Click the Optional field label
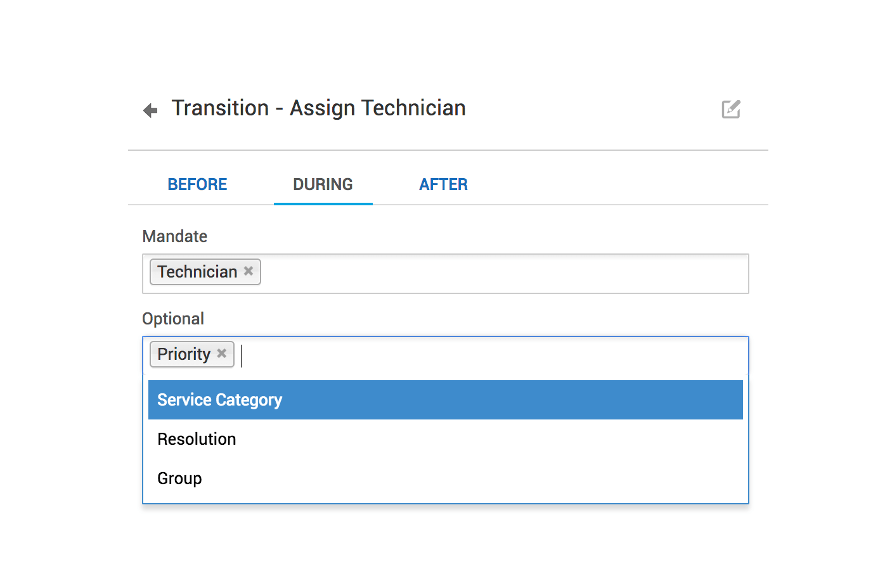 173,319
